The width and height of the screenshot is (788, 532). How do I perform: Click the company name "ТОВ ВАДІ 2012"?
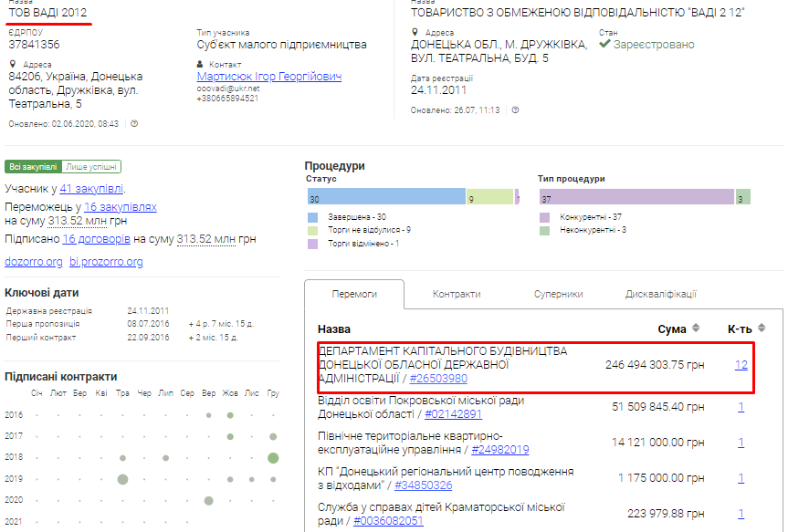[47, 13]
